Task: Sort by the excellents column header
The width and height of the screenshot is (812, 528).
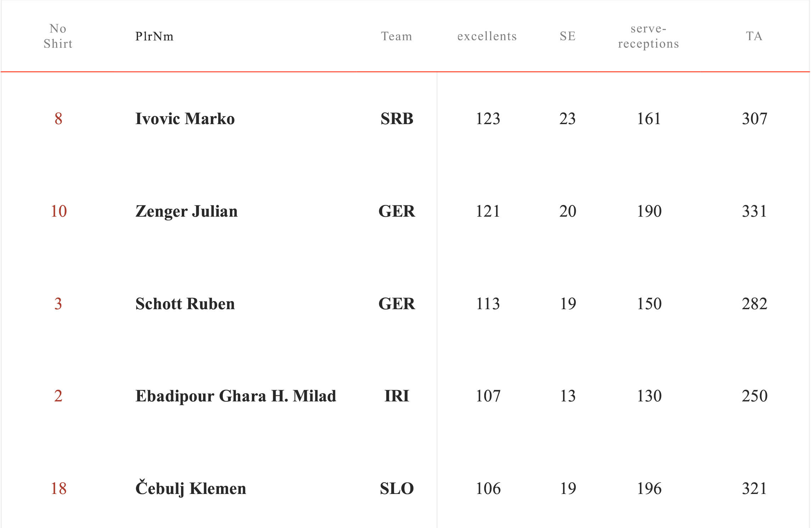Action: pyautogui.click(x=487, y=36)
